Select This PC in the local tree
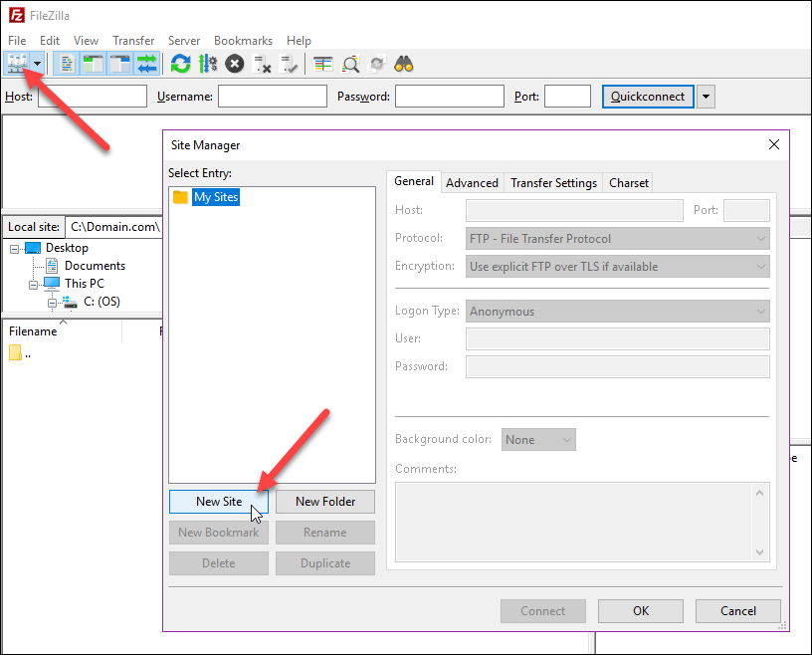Viewport: 812px width, 655px height. [85, 284]
